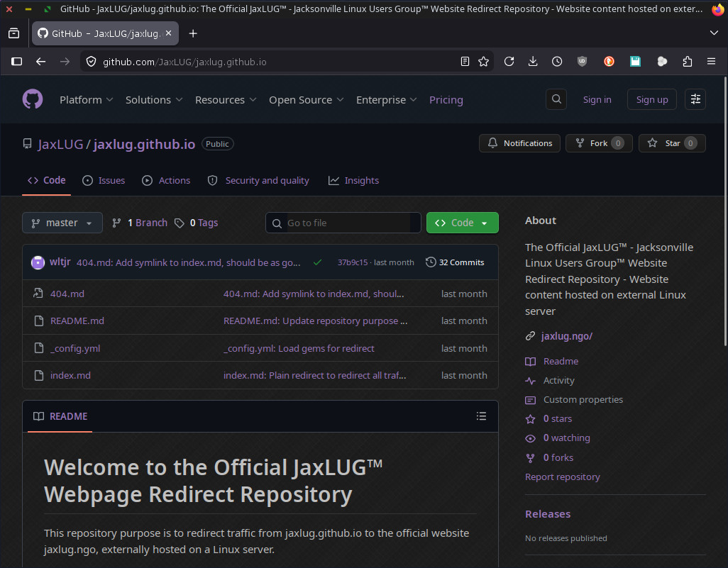Click the reload page button
728x568 pixels.
pyautogui.click(x=509, y=62)
